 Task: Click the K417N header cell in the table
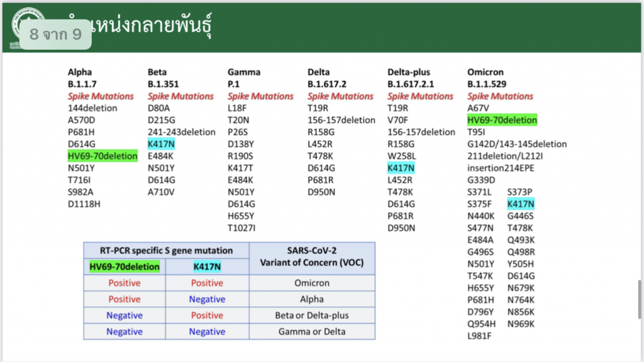(x=207, y=267)
